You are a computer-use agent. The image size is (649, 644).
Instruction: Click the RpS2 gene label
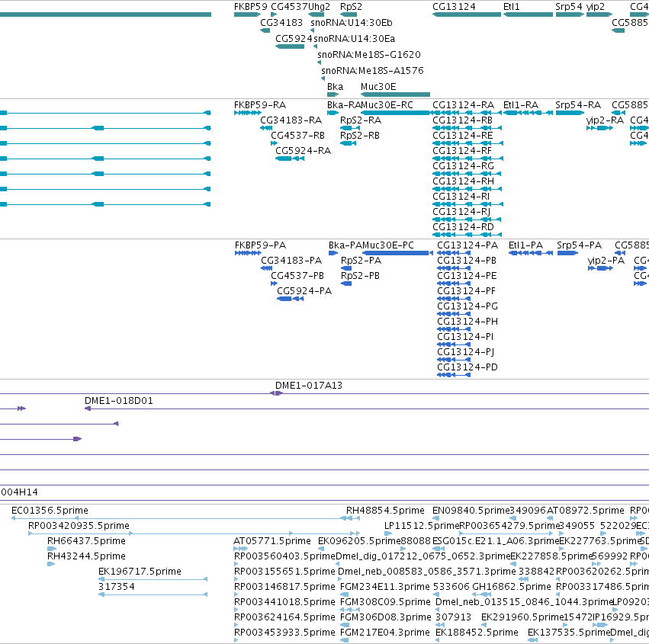[x=351, y=7]
